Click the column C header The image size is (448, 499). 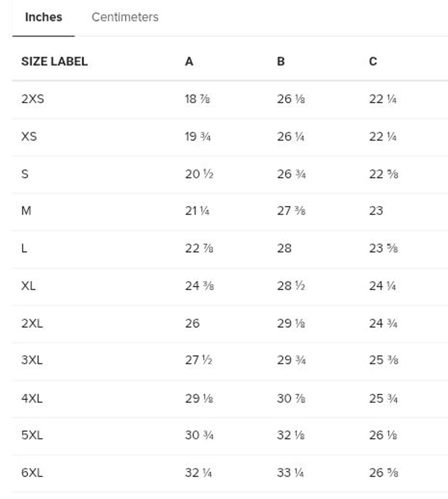point(373,61)
